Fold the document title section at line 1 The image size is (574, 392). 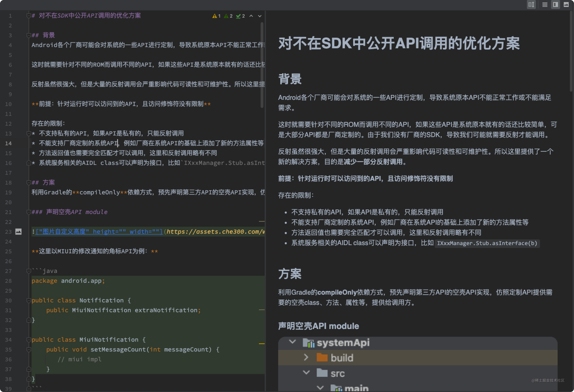[28, 16]
